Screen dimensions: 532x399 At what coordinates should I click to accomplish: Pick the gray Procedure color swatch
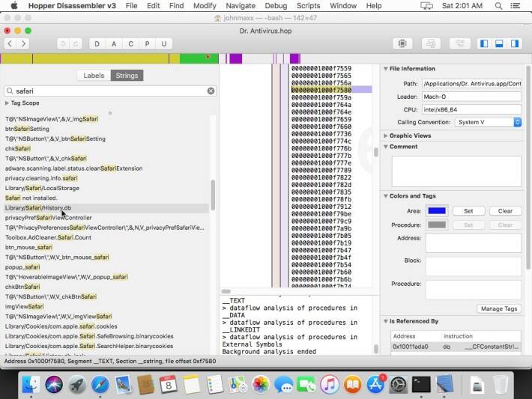tap(437, 225)
